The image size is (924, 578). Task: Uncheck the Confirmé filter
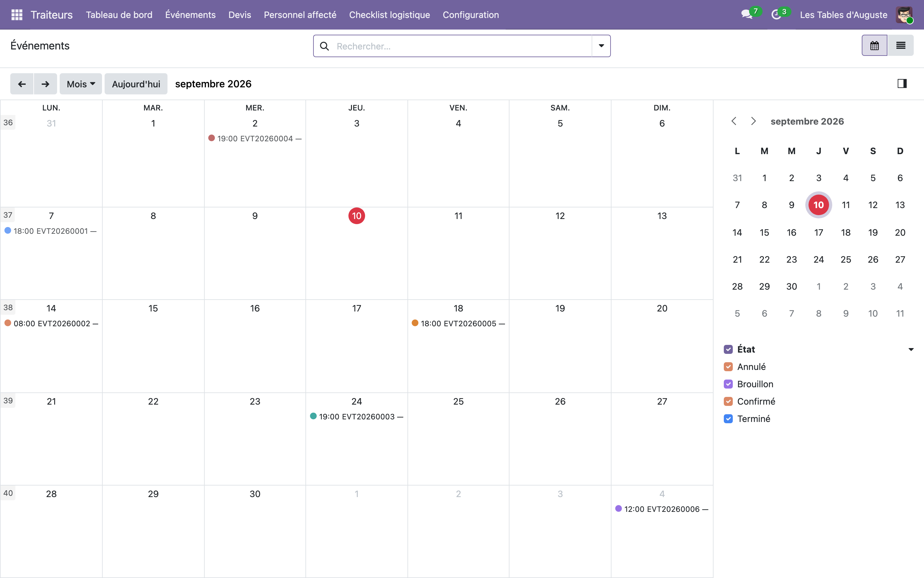(x=728, y=401)
